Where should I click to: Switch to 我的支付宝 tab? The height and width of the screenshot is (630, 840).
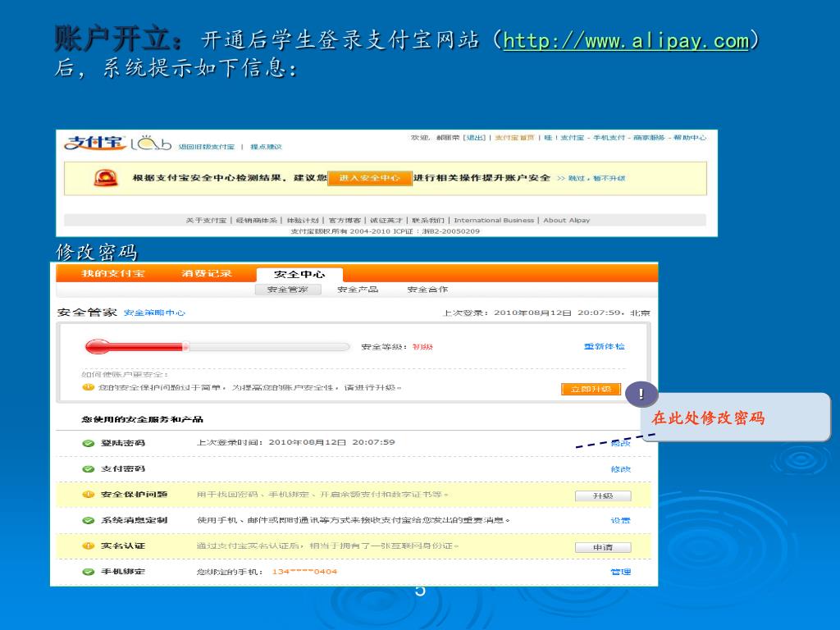click(113, 273)
